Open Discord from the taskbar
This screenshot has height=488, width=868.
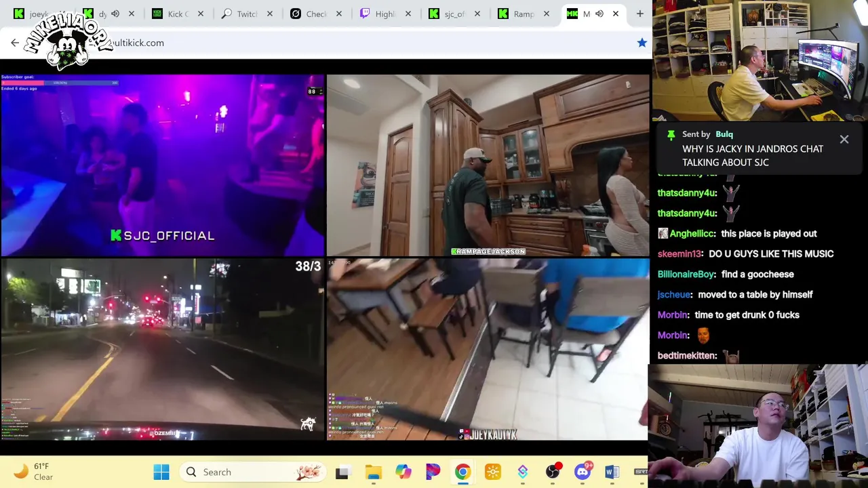(583, 472)
